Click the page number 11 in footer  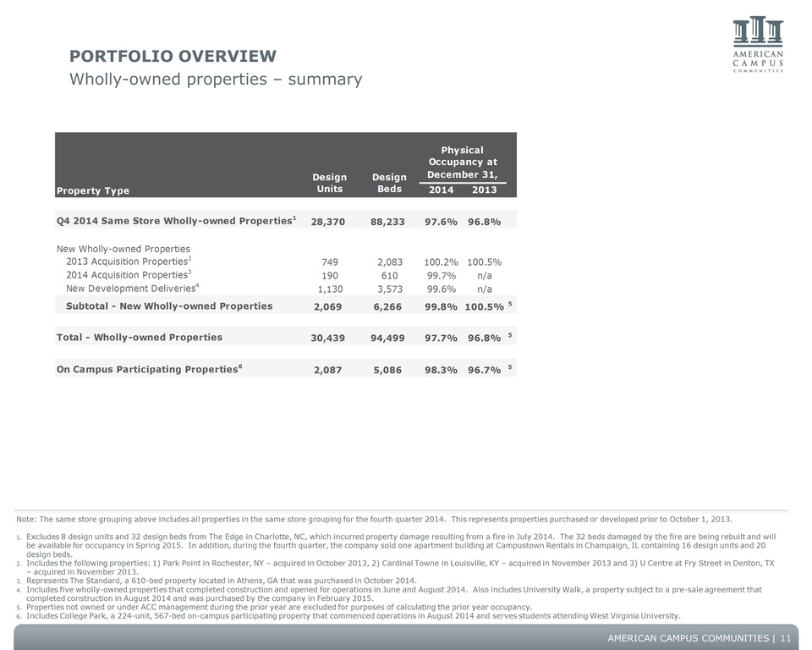[x=786, y=638]
